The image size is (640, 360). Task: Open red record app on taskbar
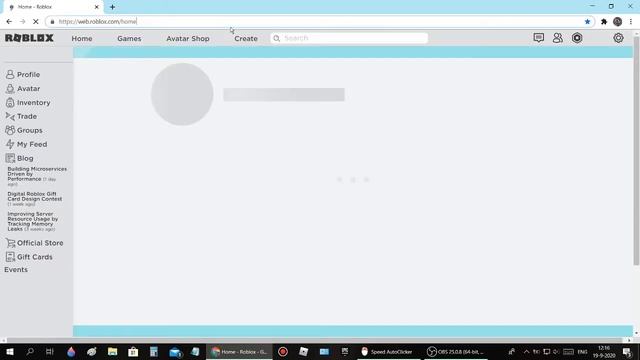pyautogui.click(x=283, y=351)
